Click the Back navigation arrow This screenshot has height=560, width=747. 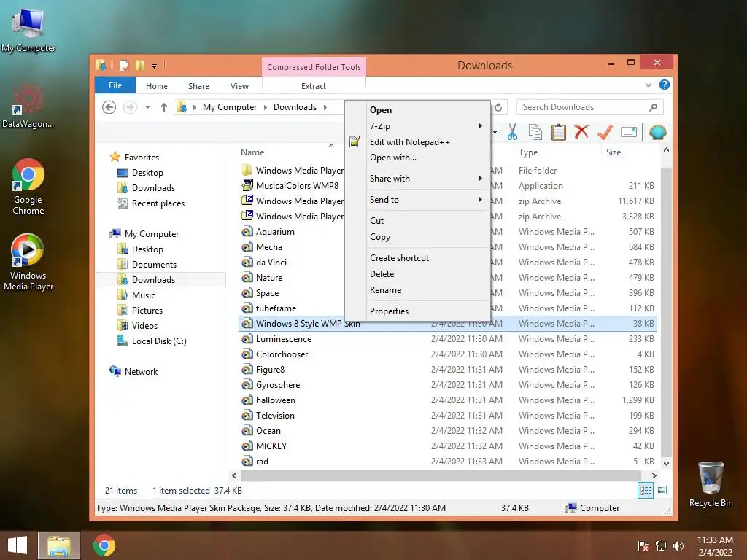pos(109,107)
